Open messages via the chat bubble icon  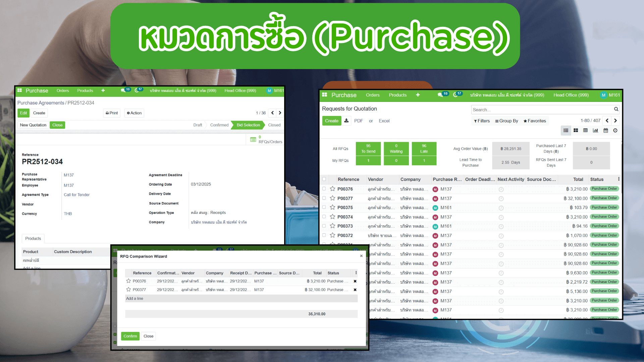coord(440,94)
